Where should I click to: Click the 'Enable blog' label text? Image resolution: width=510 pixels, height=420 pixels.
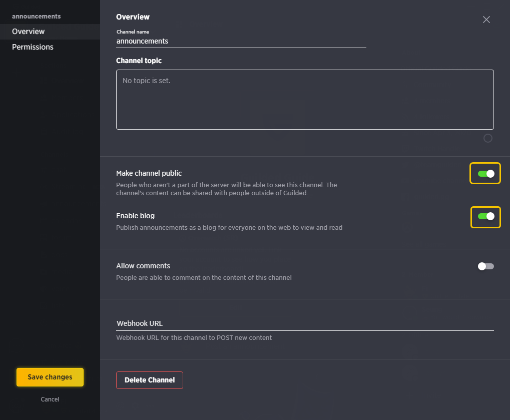tap(135, 216)
